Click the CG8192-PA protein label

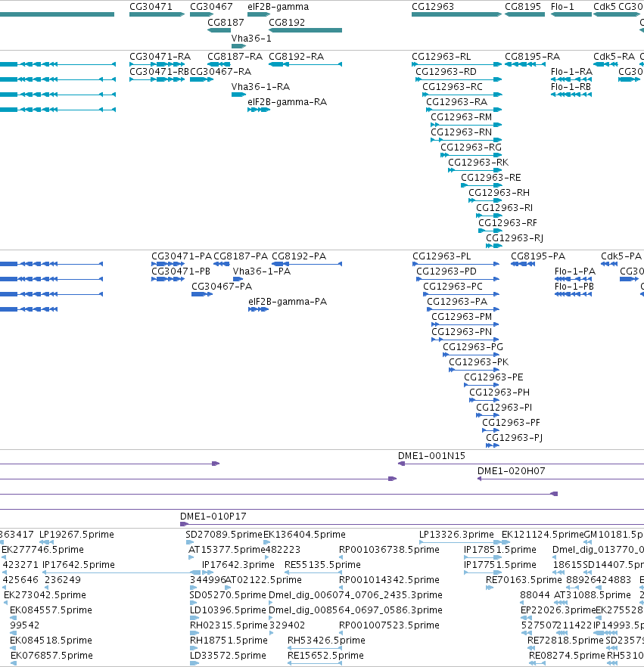point(299,256)
